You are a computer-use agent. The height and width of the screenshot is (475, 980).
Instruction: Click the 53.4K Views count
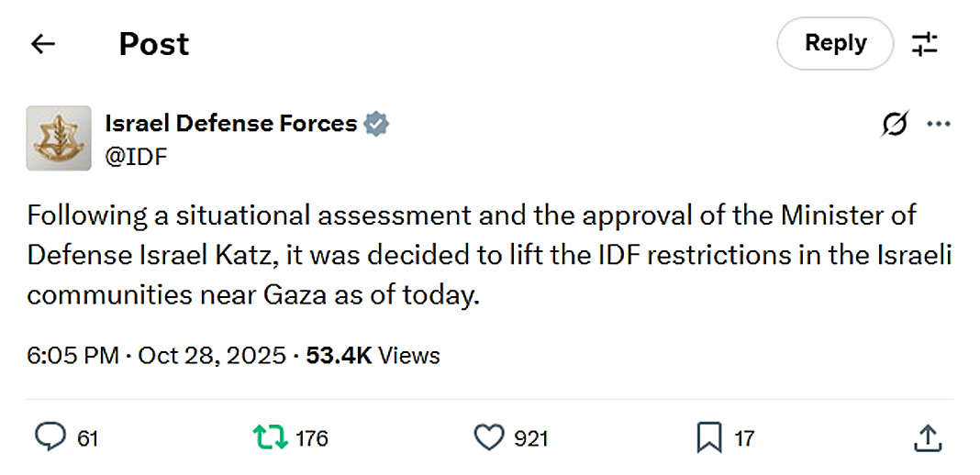tap(373, 355)
